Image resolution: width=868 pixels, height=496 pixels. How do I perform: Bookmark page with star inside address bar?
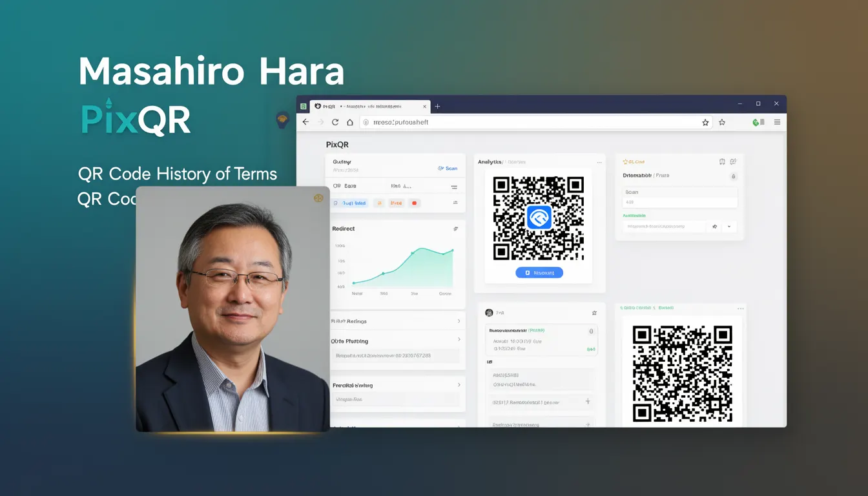pyautogui.click(x=705, y=122)
